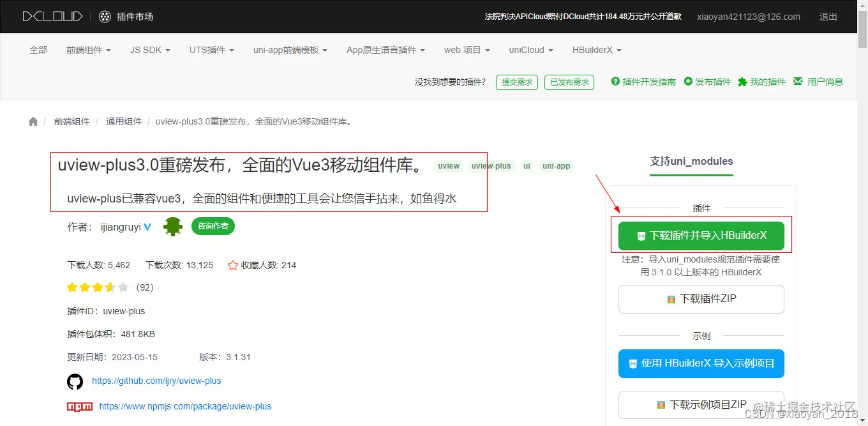Click the 插件包体积: 481.8KB text

(111, 334)
